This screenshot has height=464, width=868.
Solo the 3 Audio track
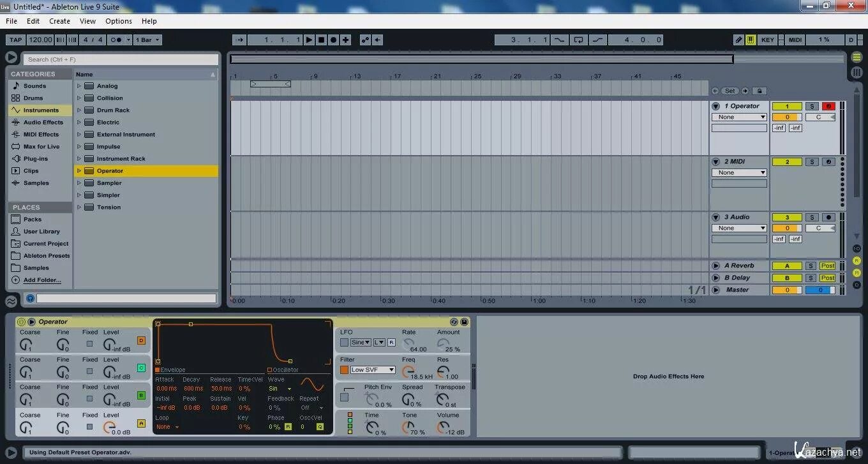click(811, 217)
